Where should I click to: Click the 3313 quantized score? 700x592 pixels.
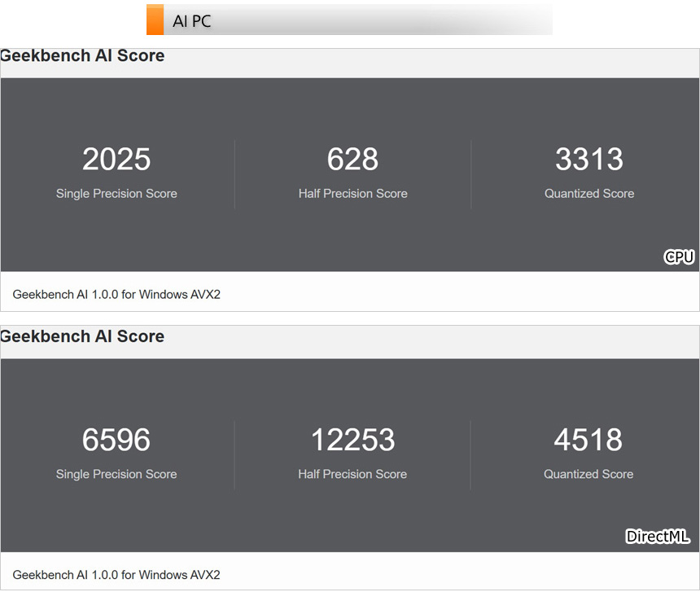(x=588, y=160)
